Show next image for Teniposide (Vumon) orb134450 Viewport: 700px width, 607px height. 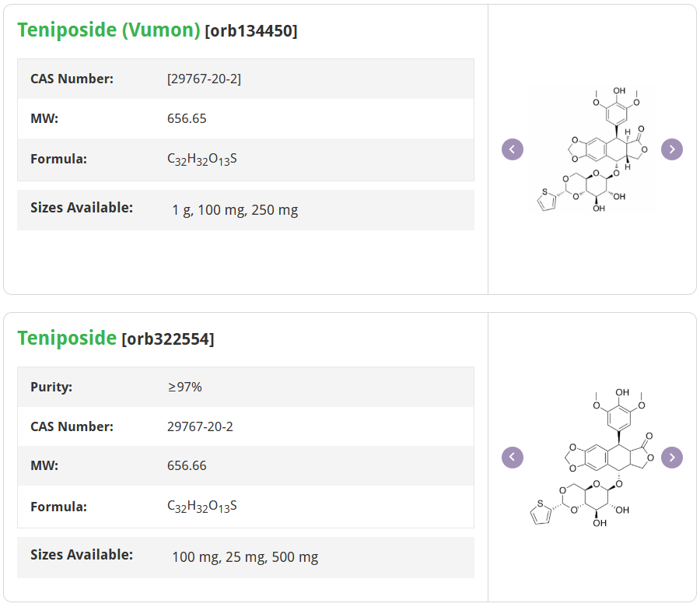tap(672, 149)
